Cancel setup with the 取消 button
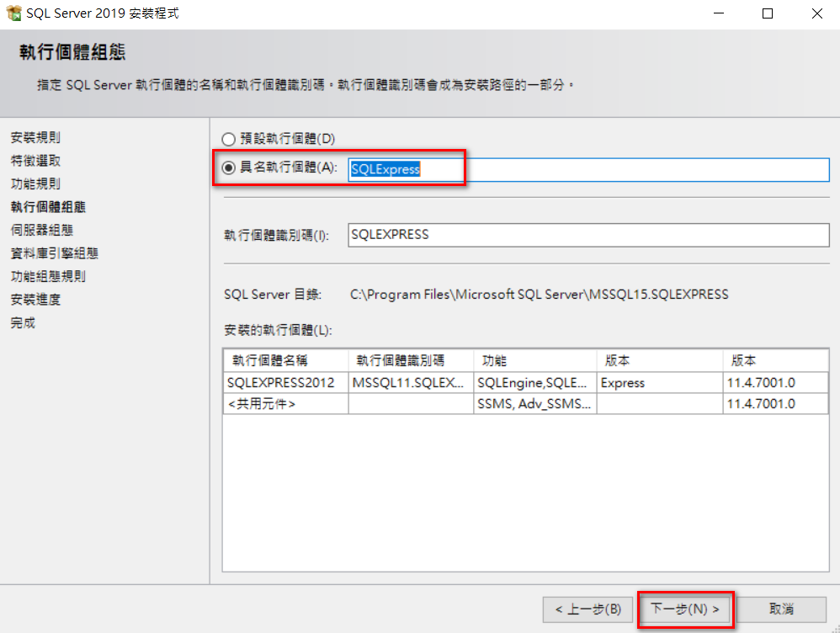 point(782,609)
